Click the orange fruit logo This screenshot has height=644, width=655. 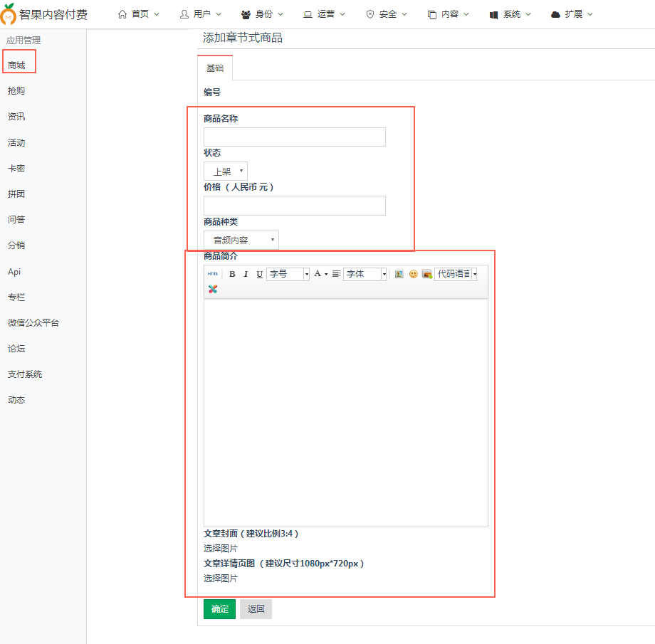(8, 14)
